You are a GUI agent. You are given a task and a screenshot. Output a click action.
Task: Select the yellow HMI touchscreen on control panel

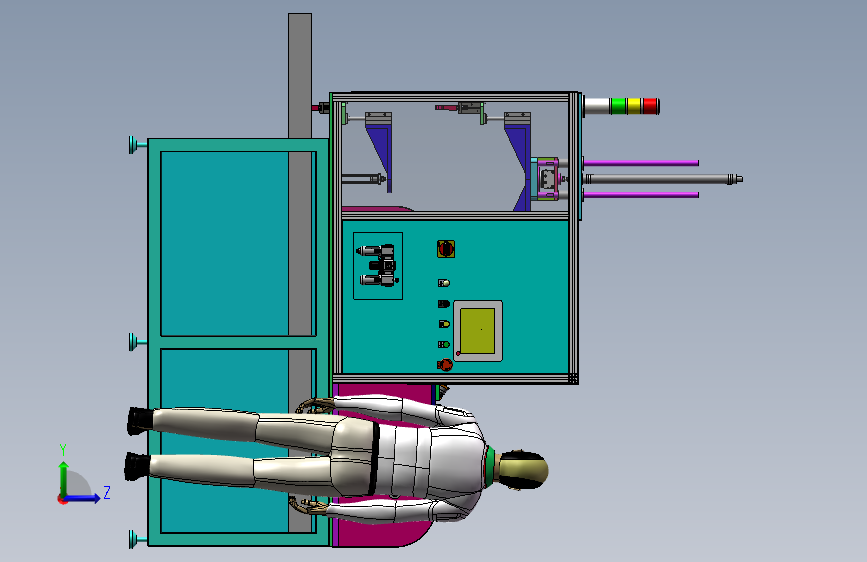pyautogui.click(x=477, y=331)
